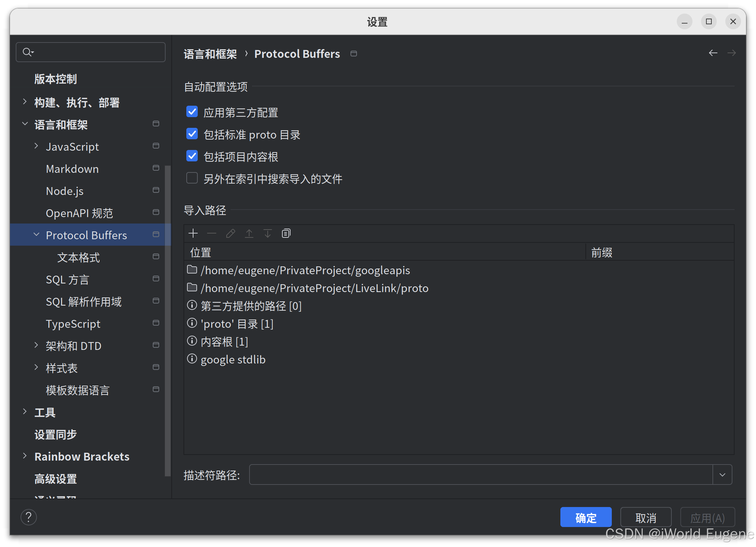Add a new import path
This screenshot has width=756, height=547.
[193, 233]
